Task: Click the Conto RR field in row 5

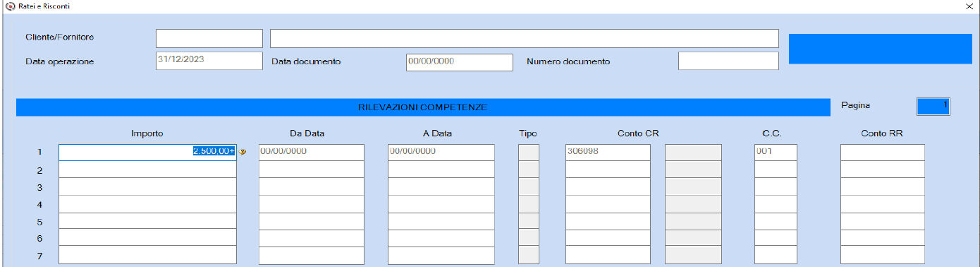Action: pos(882,220)
